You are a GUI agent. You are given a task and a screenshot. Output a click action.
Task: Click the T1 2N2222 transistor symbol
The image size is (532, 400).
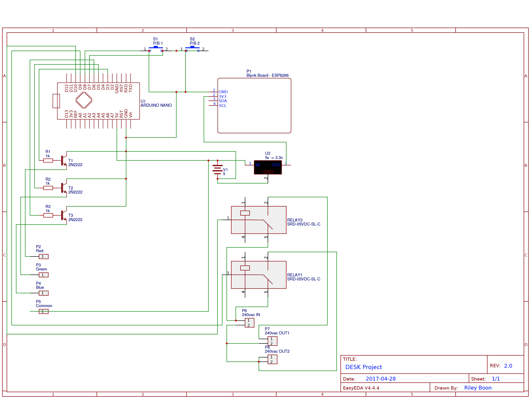[64, 161]
